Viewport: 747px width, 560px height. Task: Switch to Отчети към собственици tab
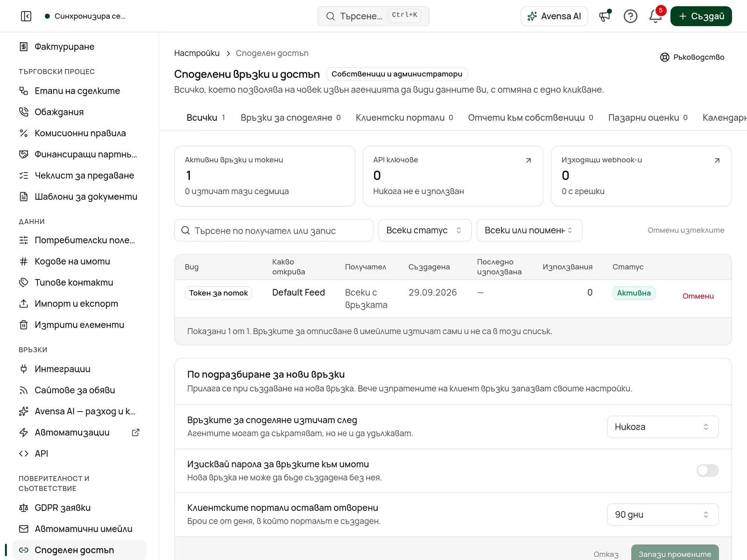530,118
